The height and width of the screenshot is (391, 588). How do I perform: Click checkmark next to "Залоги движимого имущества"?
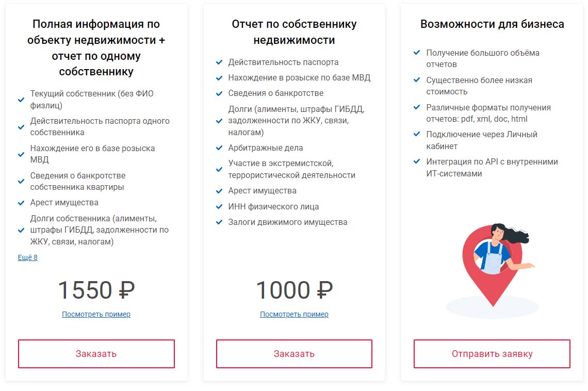[x=219, y=222]
